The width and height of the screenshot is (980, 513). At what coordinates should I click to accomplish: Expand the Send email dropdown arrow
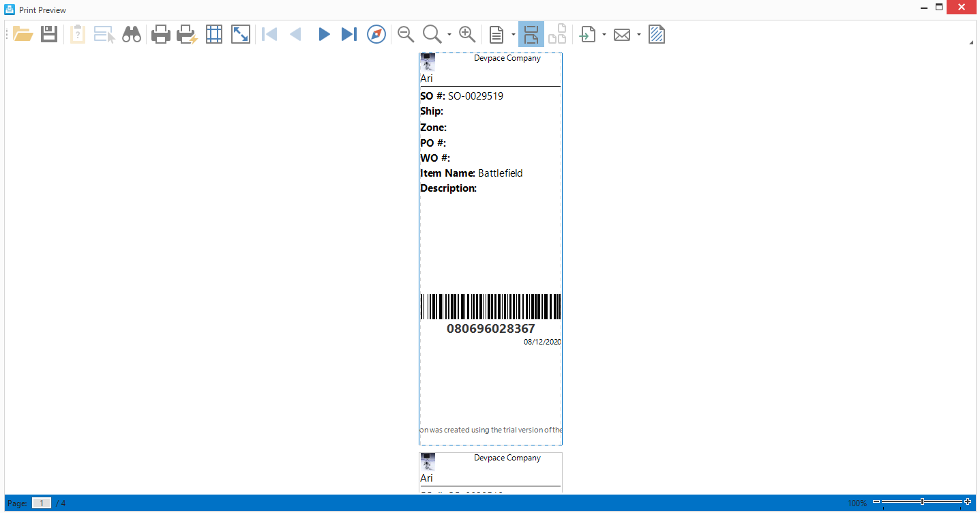638,34
